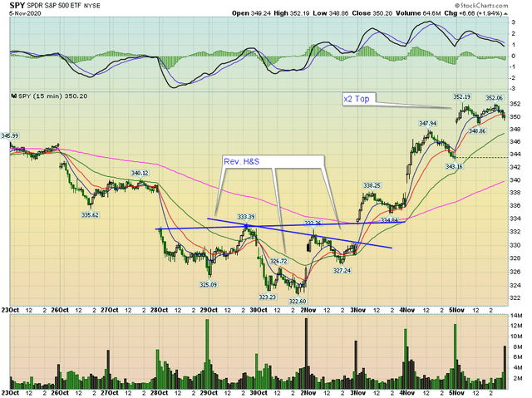This screenshot has height=398, width=532.
Task: Click the 29Oct date on price axis
Action: pos(209,310)
